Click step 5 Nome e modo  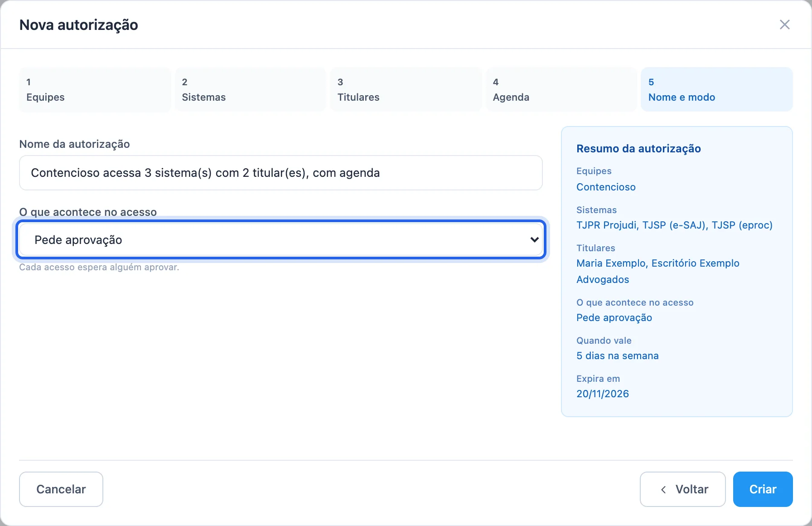click(x=717, y=89)
